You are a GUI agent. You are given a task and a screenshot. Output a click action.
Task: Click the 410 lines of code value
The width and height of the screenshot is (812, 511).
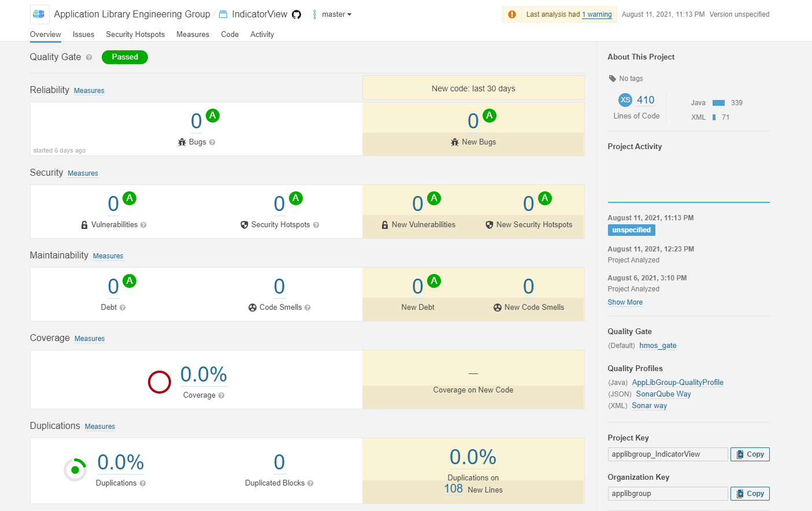[646, 100]
